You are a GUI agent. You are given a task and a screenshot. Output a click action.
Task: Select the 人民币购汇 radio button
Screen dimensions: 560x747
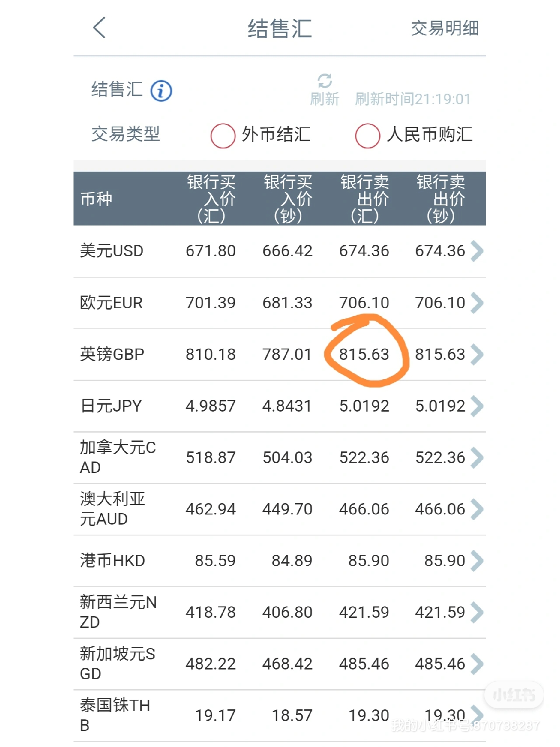367,135
